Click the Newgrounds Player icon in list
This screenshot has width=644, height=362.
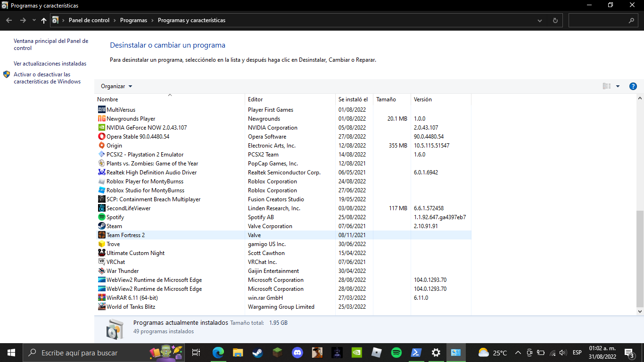(101, 119)
